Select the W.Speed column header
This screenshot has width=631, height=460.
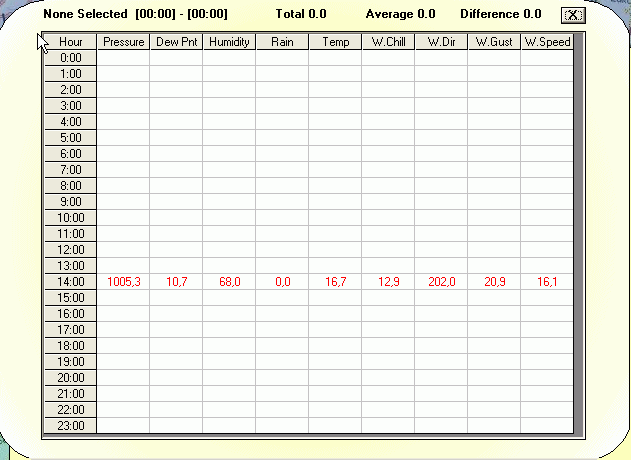click(547, 42)
